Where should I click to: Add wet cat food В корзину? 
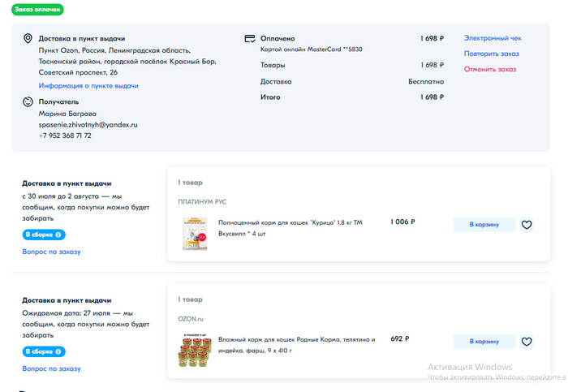click(x=484, y=342)
